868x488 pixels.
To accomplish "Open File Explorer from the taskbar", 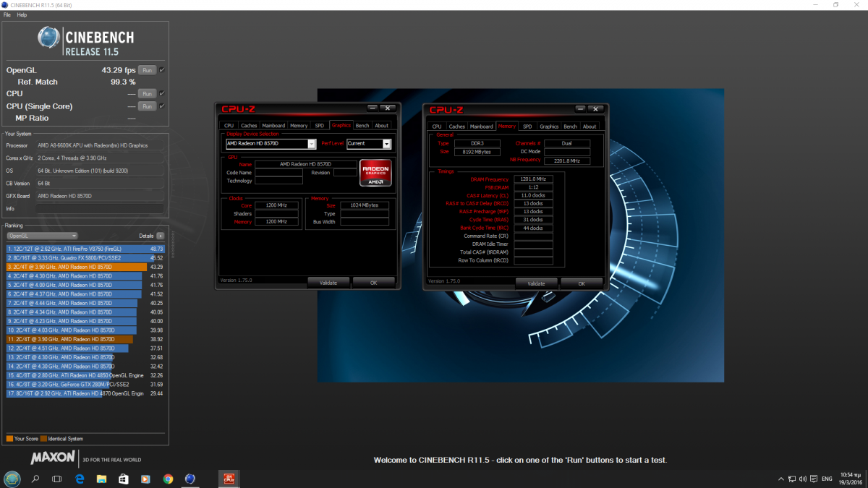I will (102, 479).
